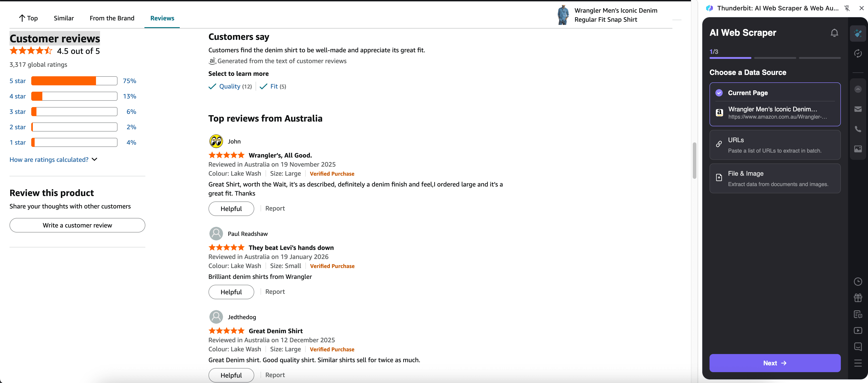Switch to the Similar tab
The width and height of the screenshot is (868, 383).
point(64,18)
